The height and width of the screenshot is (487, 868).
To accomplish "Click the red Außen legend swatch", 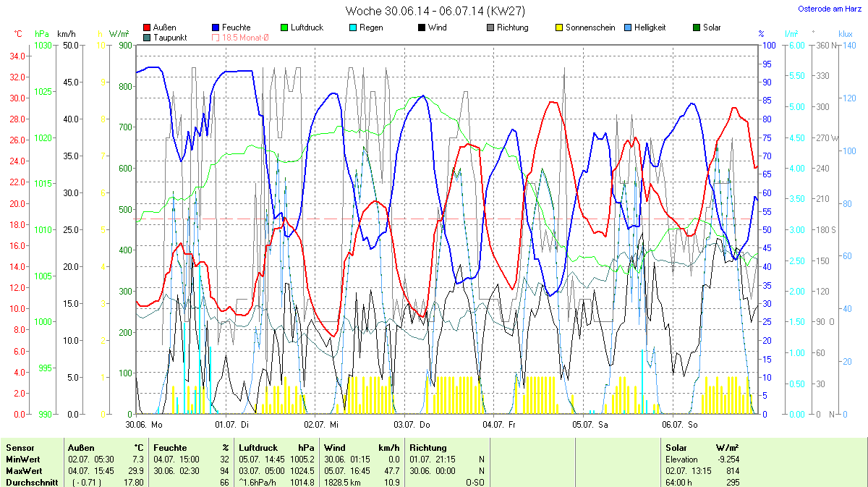I will pyautogui.click(x=148, y=28).
